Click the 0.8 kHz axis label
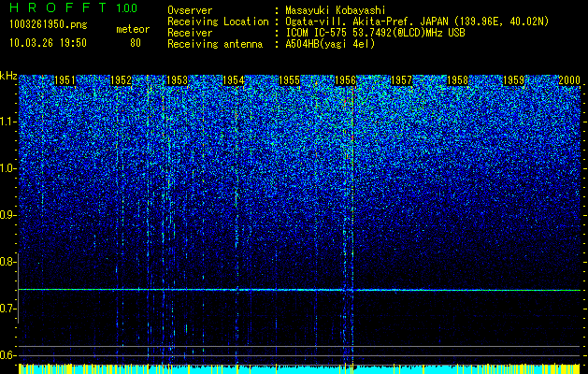 pos(7,262)
